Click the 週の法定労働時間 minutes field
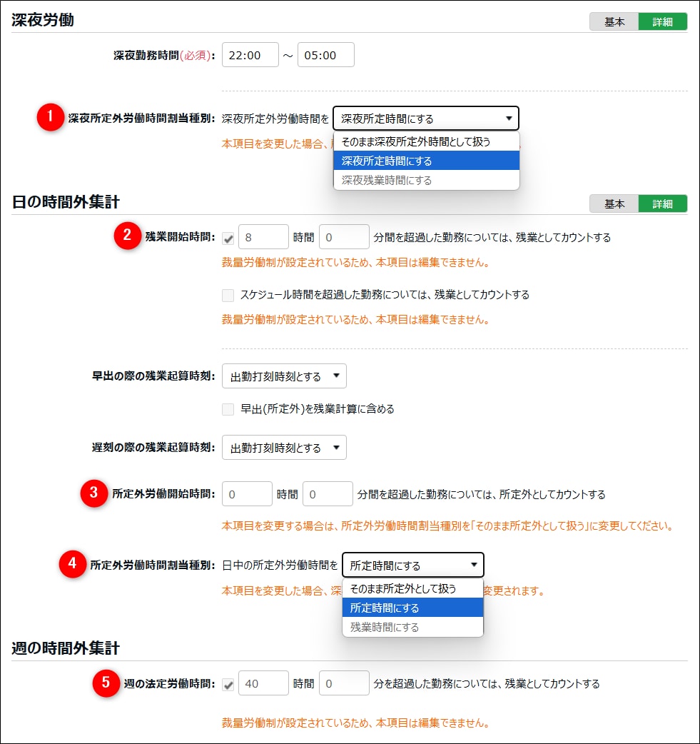 point(344,683)
